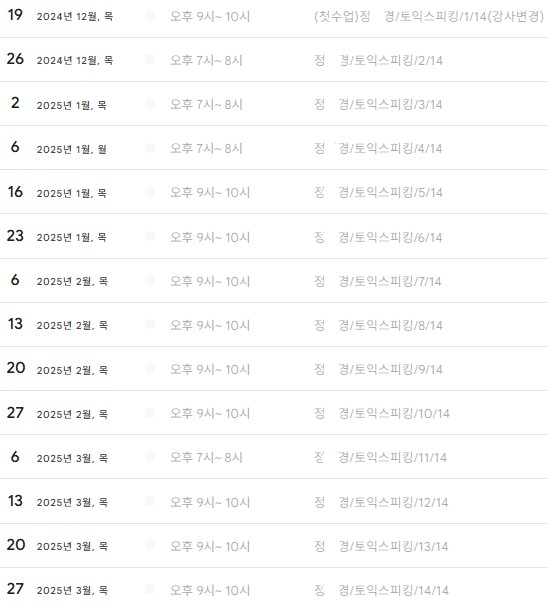Open the TOEIC Speaking 2/14 event

tap(378, 60)
